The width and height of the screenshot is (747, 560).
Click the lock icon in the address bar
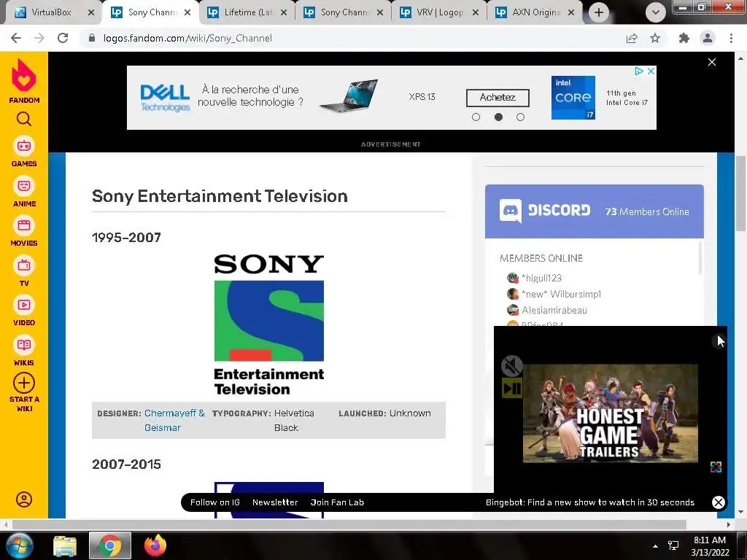92,38
